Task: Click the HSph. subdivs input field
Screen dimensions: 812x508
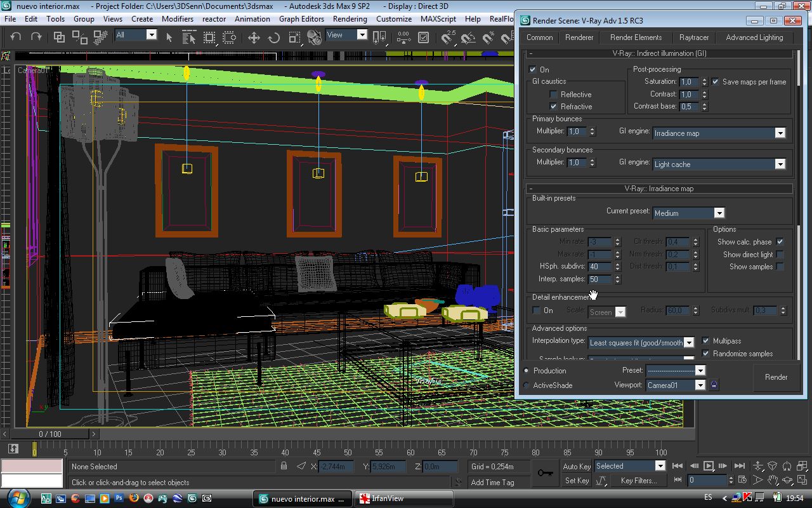Action: [x=599, y=267]
